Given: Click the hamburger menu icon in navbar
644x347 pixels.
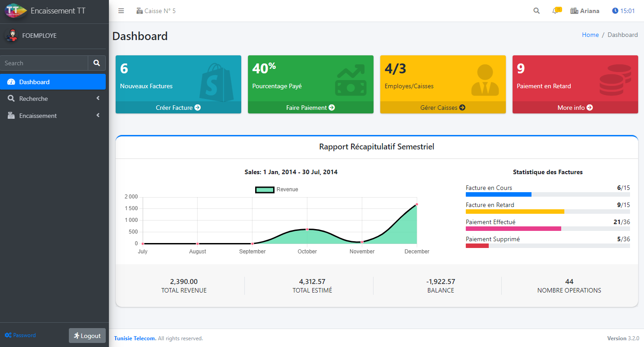Looking at the screenshot, I should (121, 11).
